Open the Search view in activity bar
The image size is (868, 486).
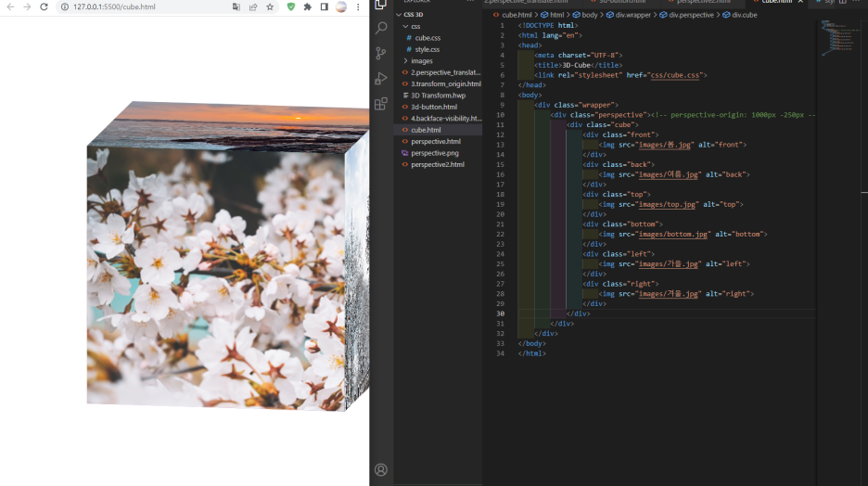381,28
